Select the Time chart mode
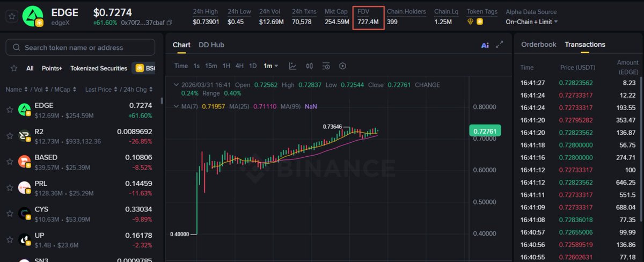The image size is (644, 262). 181,66
